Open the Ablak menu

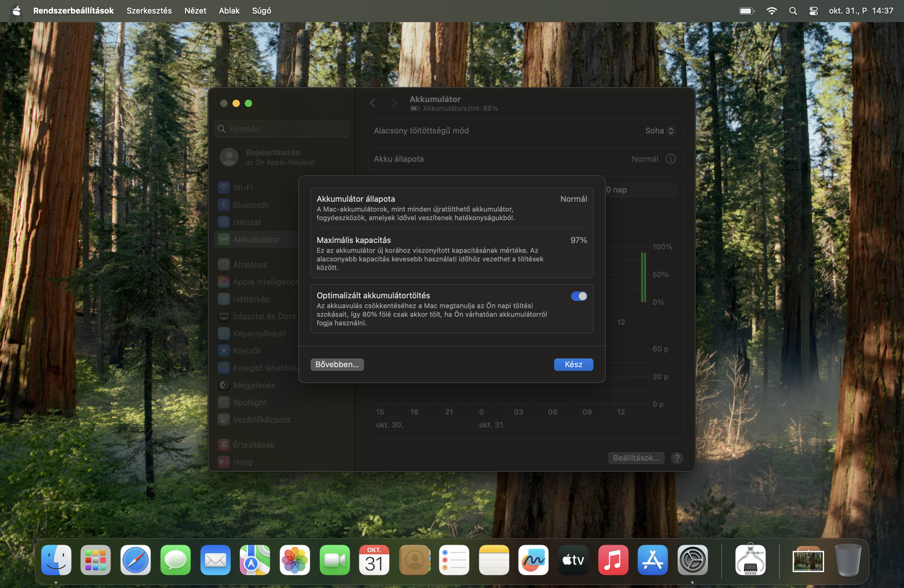point(229,11)
